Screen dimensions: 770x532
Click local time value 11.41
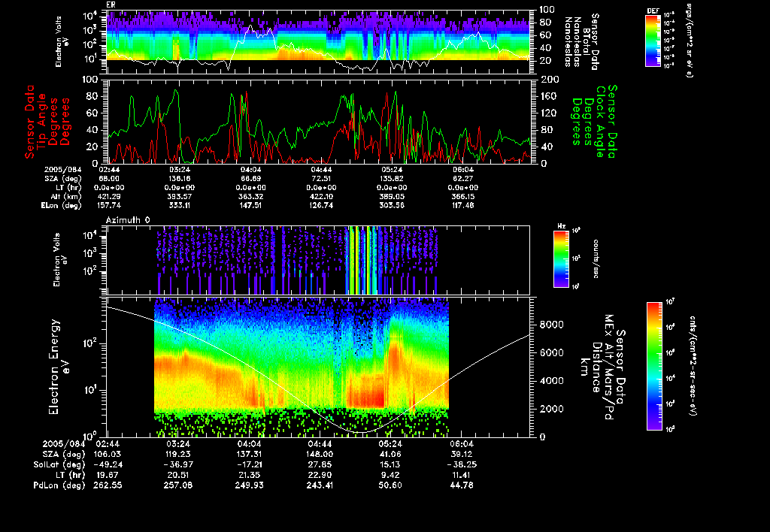point(462,475)
